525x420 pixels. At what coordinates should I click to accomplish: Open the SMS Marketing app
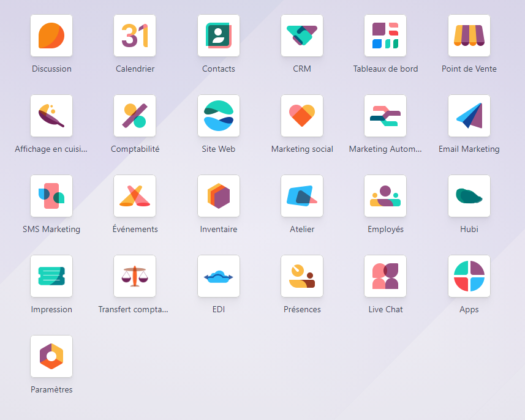[51, 196]
